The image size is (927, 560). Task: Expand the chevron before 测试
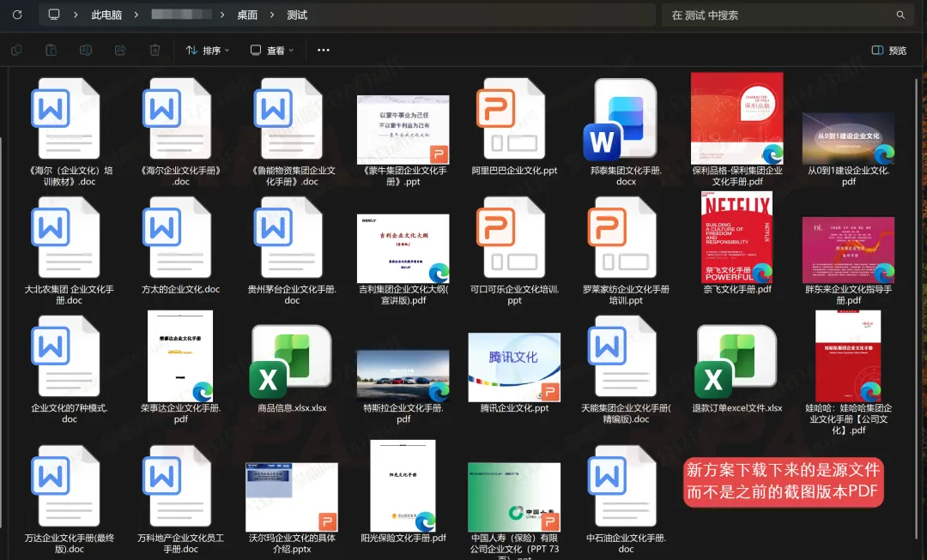(272, 15)
